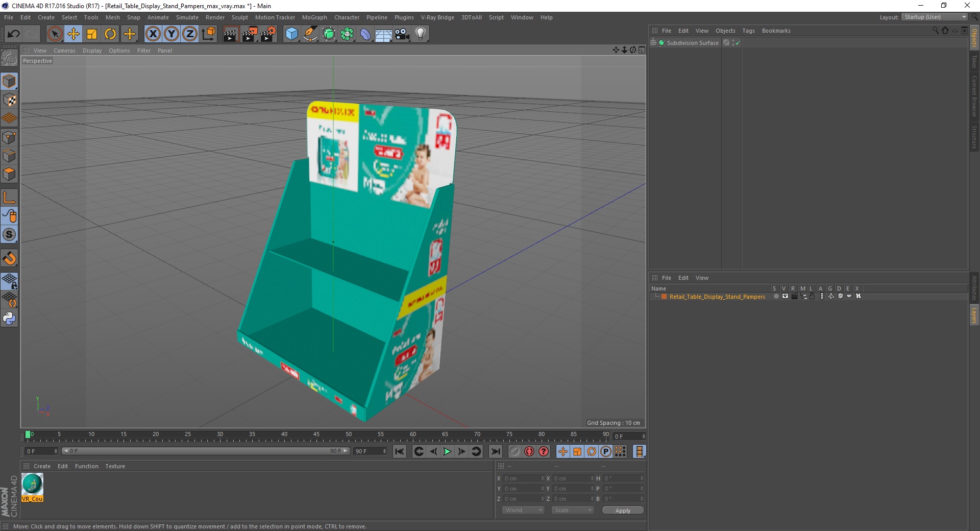Open viewport Cameras menu
Image resolution: width=980 pixels, height=531 pixels.
coord(64,51)
